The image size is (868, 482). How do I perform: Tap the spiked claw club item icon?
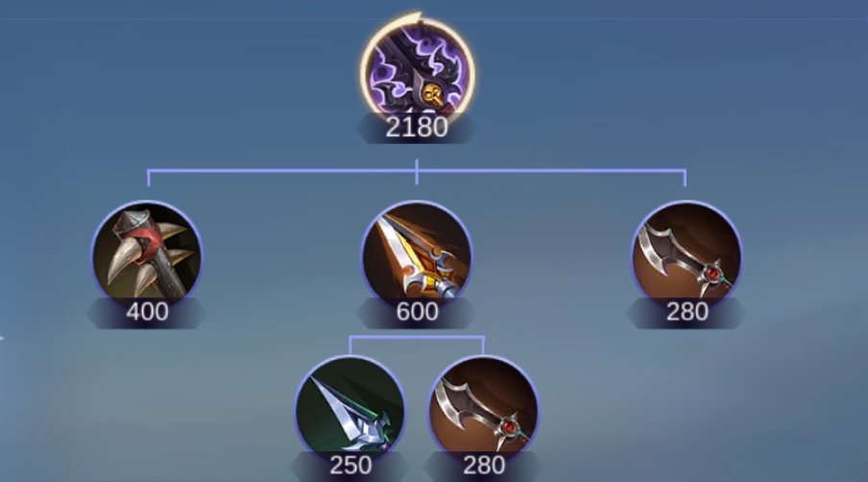(147, 255)
